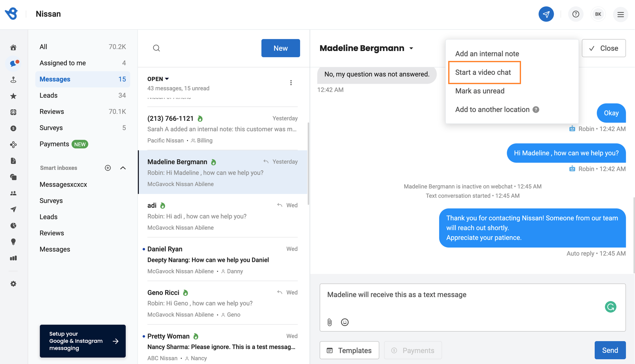Select the Templates option below the composer
The image size is (635, 364).
349,350
